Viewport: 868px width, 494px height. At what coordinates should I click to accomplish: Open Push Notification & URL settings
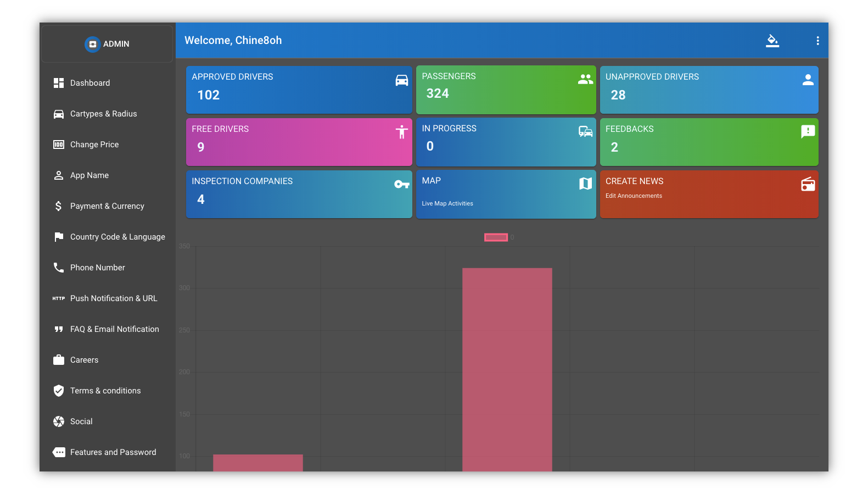pos(114,298)
